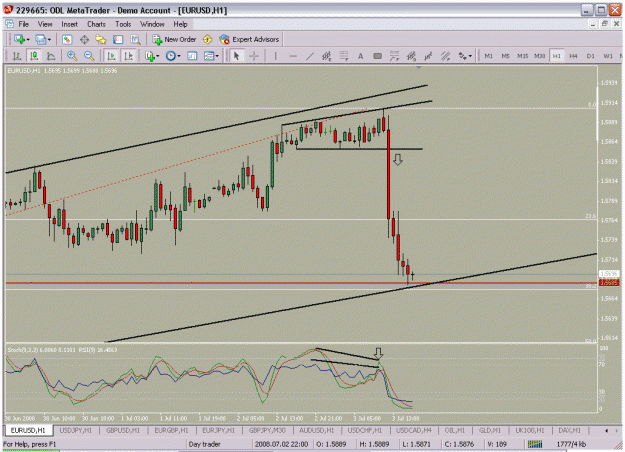Select the Text tool A
The height and width of the screenshot is (452, 625).
coord(360,56)
